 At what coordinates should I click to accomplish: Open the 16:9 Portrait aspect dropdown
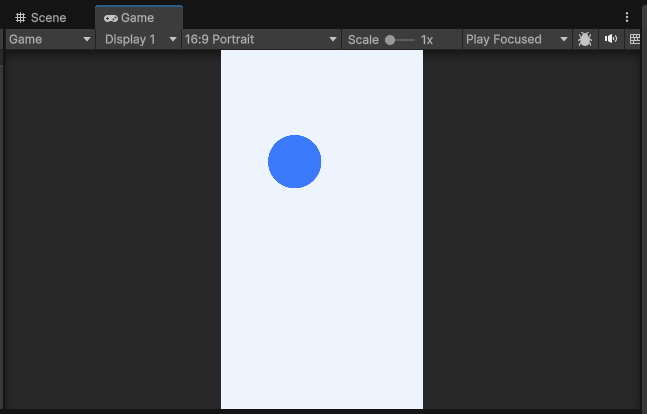[260, 39]
